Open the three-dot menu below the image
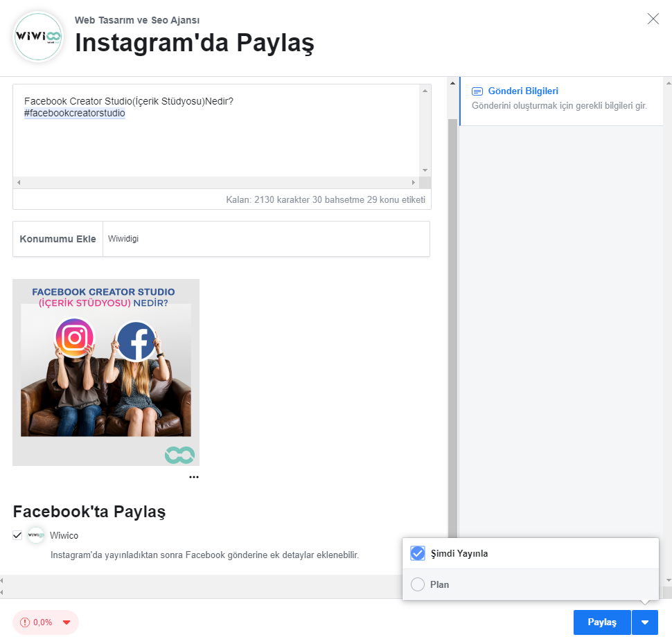Image resolution: width=672 pixels, height=637 pixels. (193, 477)
